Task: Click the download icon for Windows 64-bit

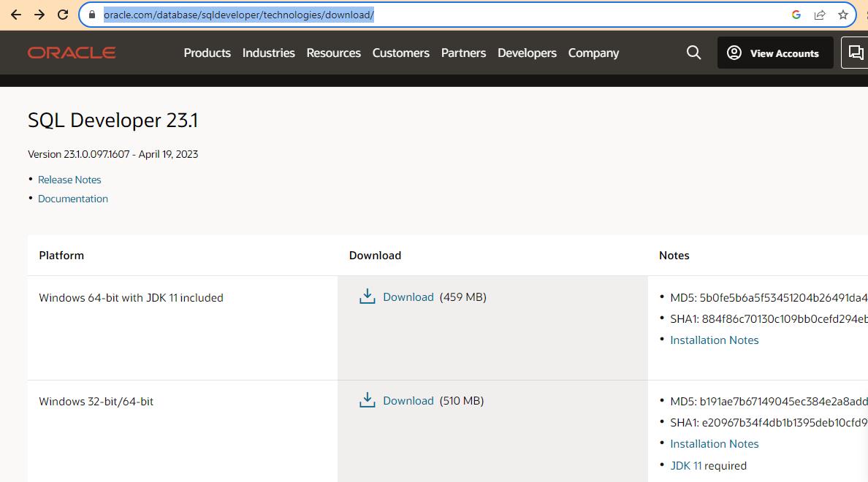Action: point(367,296)
